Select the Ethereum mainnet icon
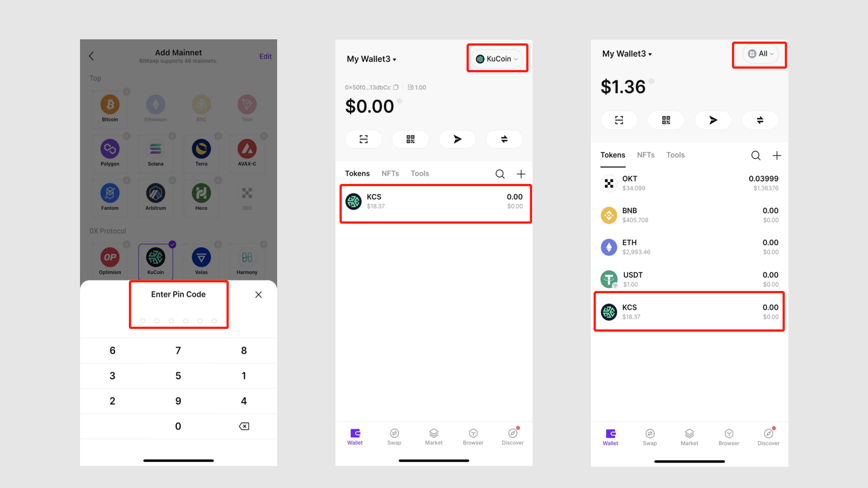Viewport: 868px width, 488px height. (155, 104)
